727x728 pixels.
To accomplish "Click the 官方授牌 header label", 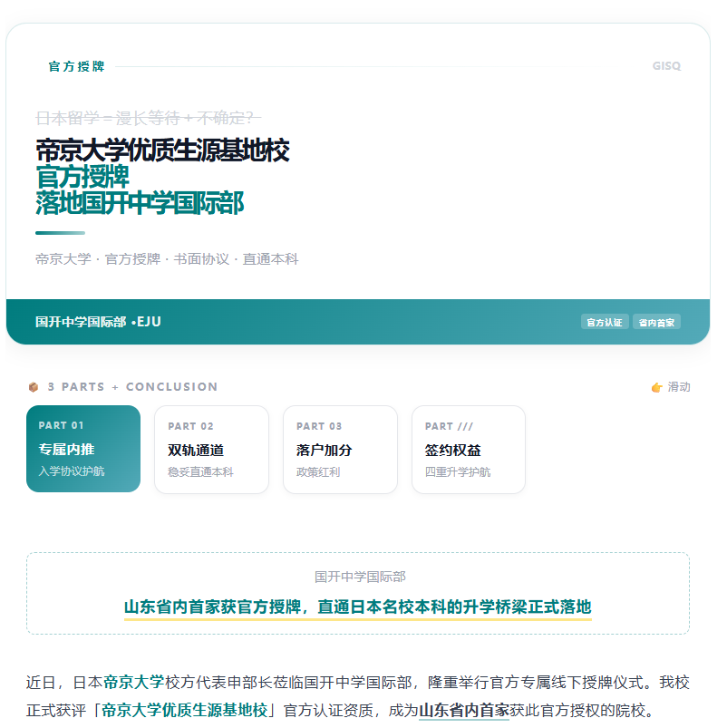I will pos(77,66).
